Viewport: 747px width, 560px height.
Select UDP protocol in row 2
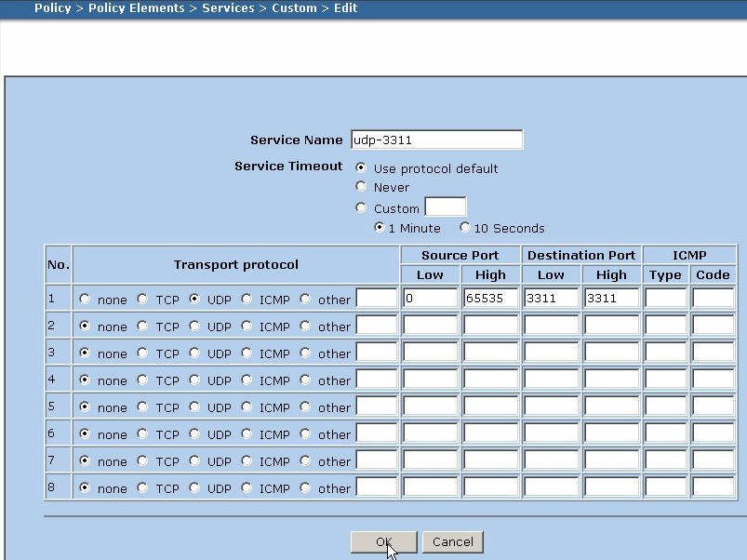pos(194,327)
